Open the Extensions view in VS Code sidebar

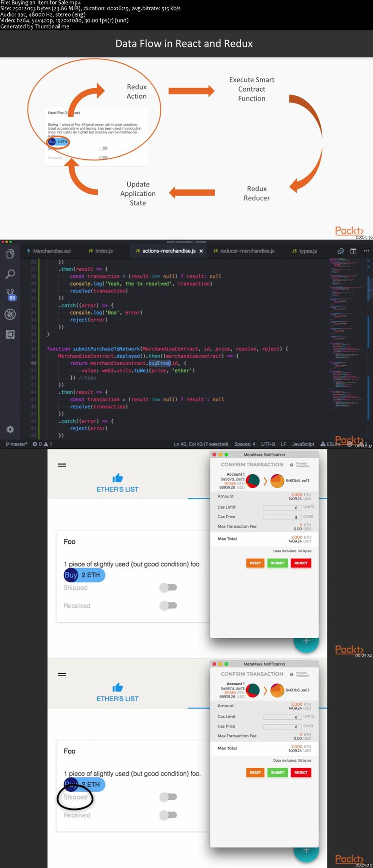(10, 334)
